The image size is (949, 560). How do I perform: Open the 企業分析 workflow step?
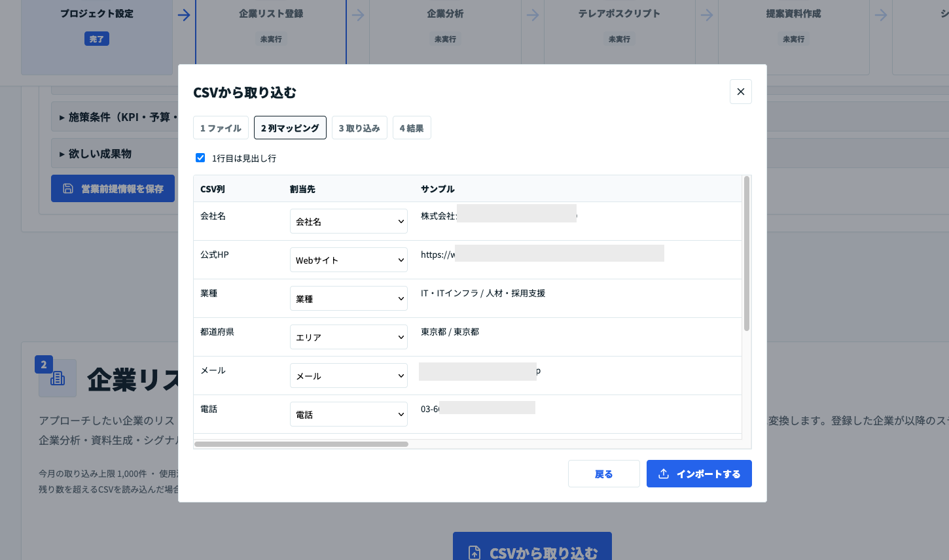tap(445, 31)
